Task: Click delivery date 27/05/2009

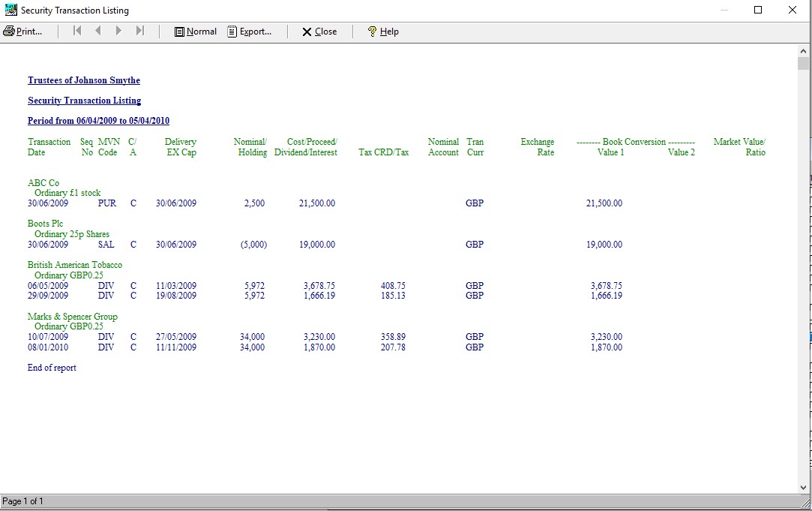Action: pos(176,337)
